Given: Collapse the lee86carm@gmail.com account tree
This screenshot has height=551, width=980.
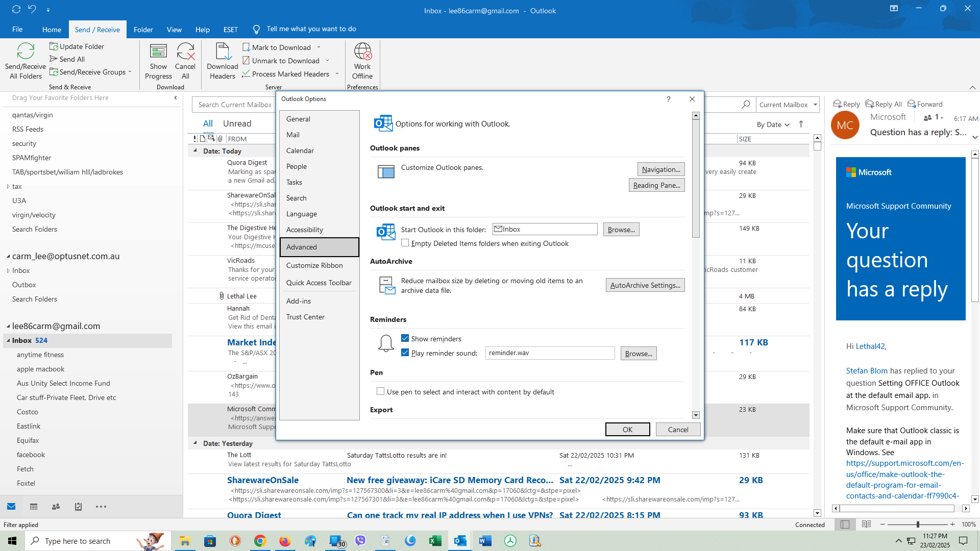Looking at the screenshot, I should 8,326.
